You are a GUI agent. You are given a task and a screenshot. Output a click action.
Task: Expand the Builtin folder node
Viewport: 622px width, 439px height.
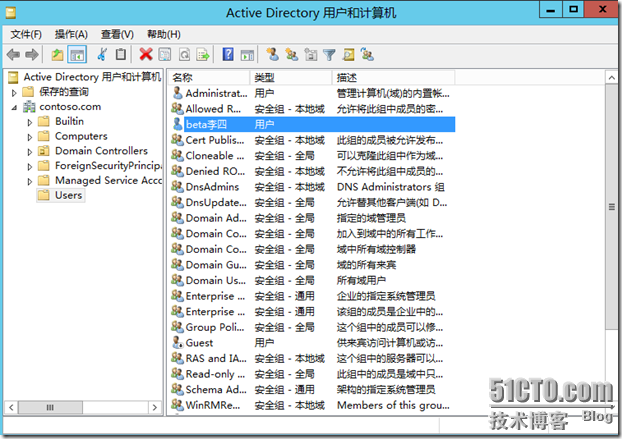click(29, 122)
